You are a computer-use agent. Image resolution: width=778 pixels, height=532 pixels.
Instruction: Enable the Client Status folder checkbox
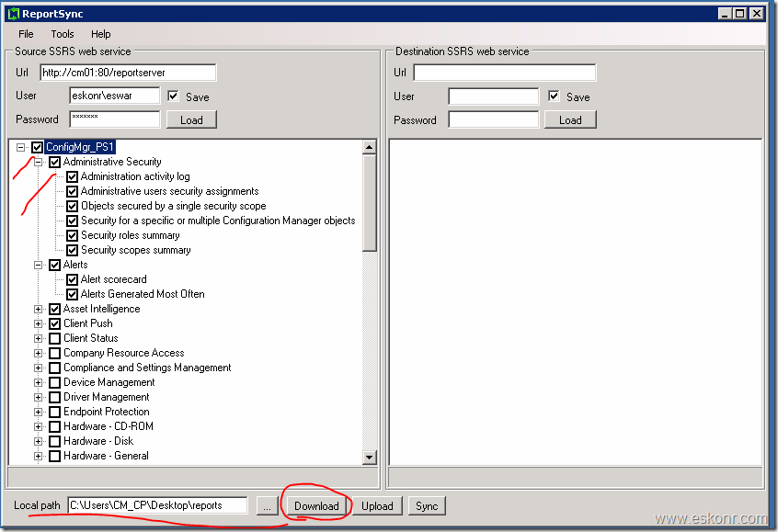pyautogui.click(x=54, y=338)
